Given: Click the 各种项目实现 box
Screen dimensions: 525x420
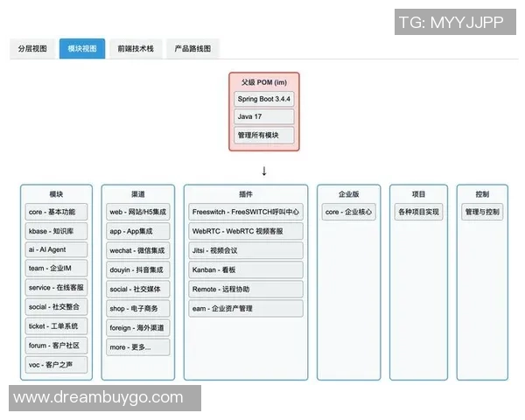Looking at the screenshot, I should tap(418, 212).
